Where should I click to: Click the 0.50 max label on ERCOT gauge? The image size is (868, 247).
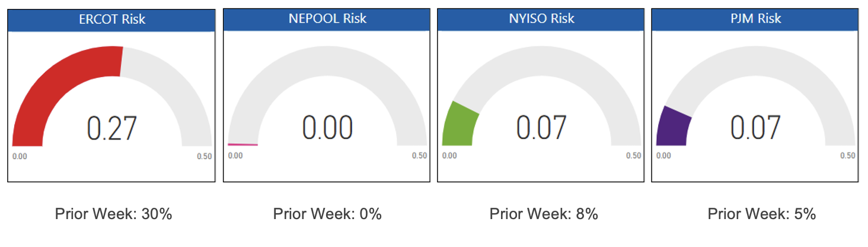coord(204,156)
